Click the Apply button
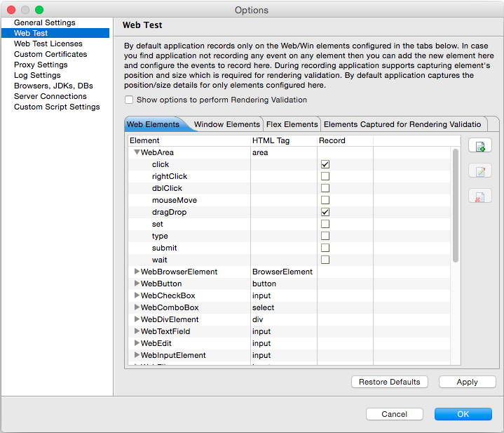Image resolution: width=504 pixels, height=433 pixels. [468, 382]
